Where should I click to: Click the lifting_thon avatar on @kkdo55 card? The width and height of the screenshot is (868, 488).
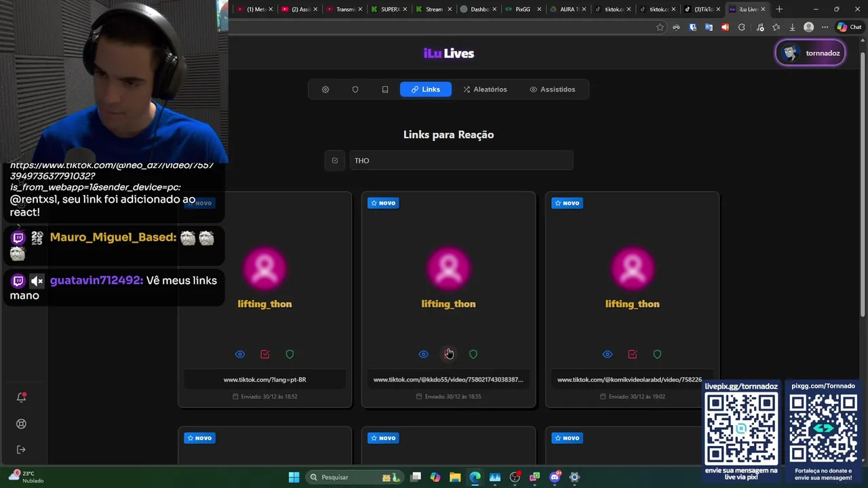click(448, 268)
